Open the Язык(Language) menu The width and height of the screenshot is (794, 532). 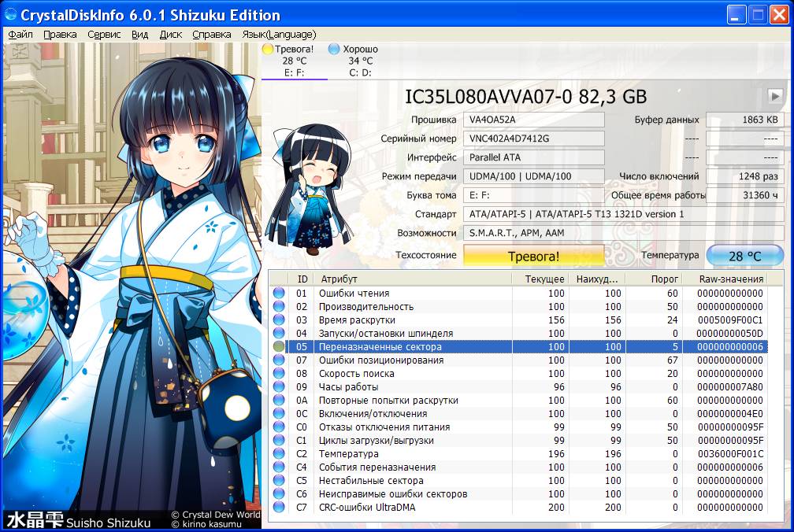click(x=279, y=35)
